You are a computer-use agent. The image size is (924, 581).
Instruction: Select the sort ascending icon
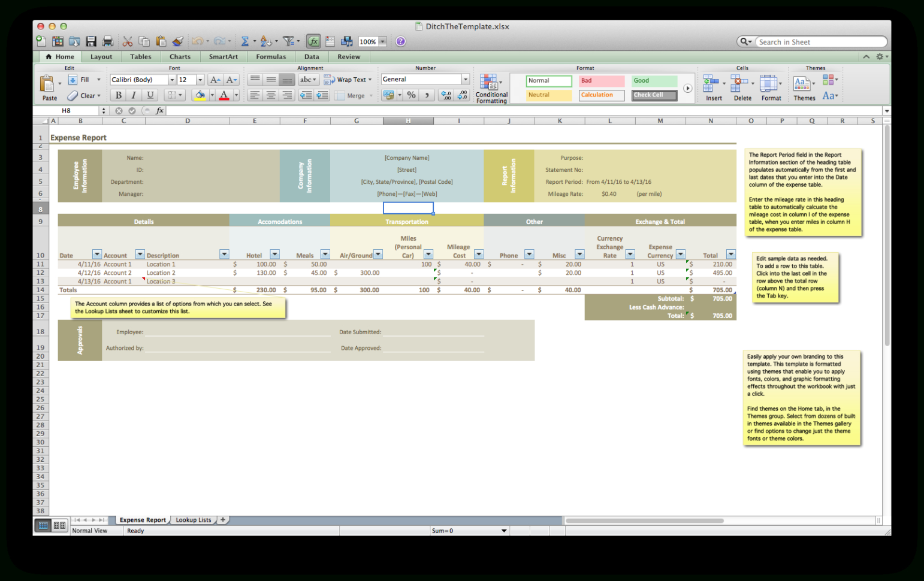pos(264,41)
